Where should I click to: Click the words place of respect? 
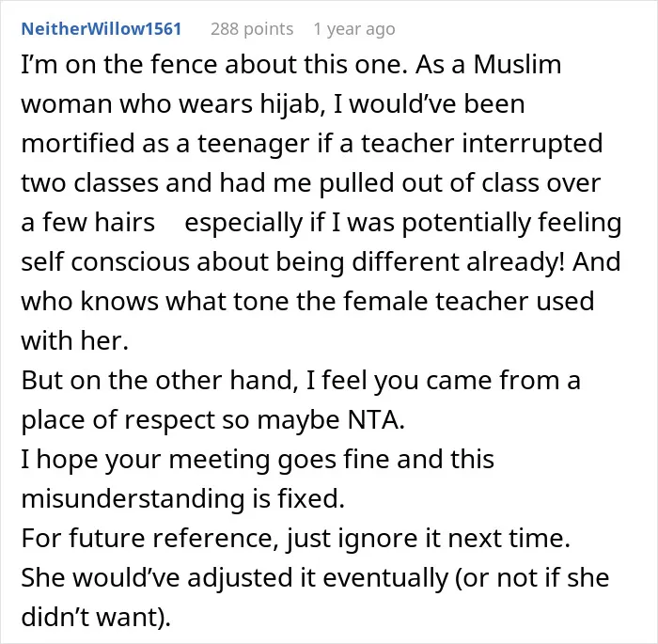pyautogui.click(x=118, y=420)
